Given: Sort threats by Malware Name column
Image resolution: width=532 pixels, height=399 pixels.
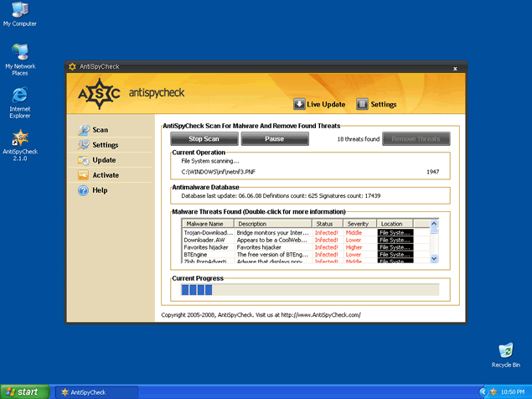Looking at the screenshot, I should [204, 224].
